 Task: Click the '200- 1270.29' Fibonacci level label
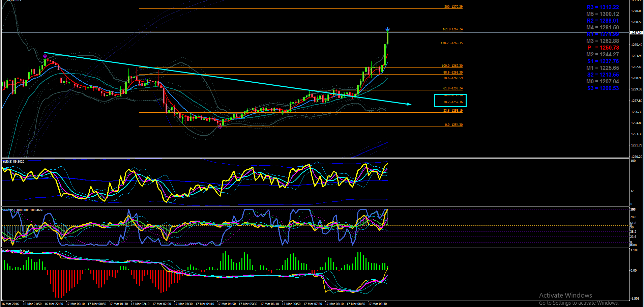point(453,7)
